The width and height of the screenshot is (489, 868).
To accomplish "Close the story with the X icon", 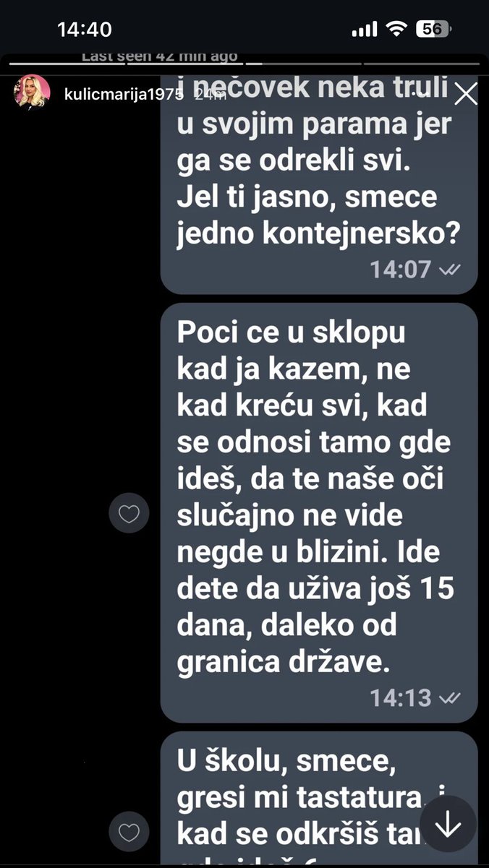I will [466, 95].
